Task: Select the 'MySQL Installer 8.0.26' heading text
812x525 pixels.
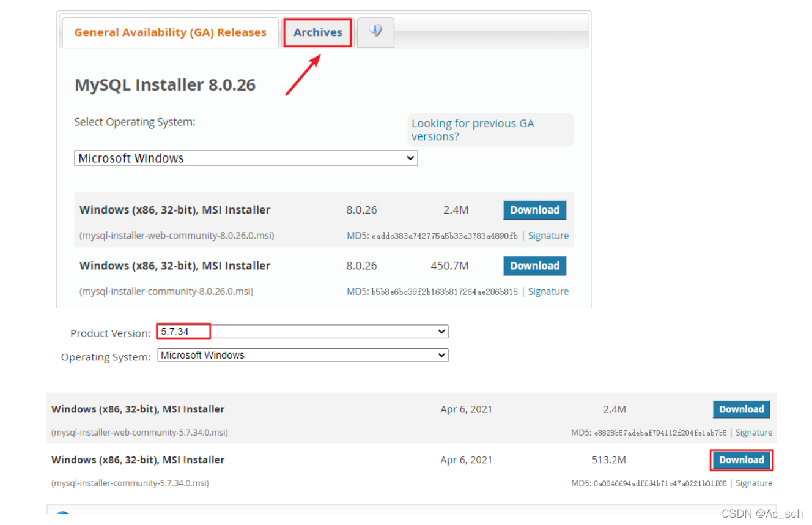Action: [165, 84]
